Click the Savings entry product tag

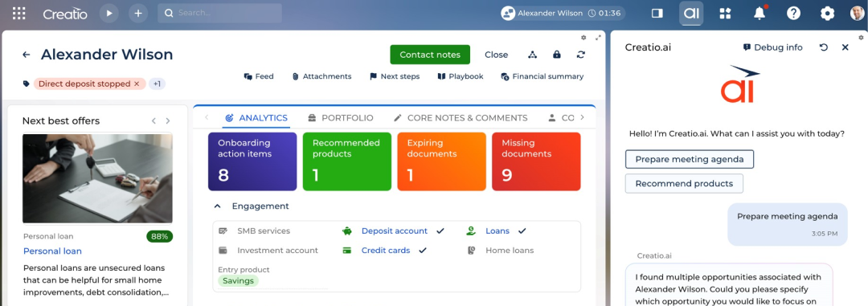pyautogui.click(x=238, y=280)
